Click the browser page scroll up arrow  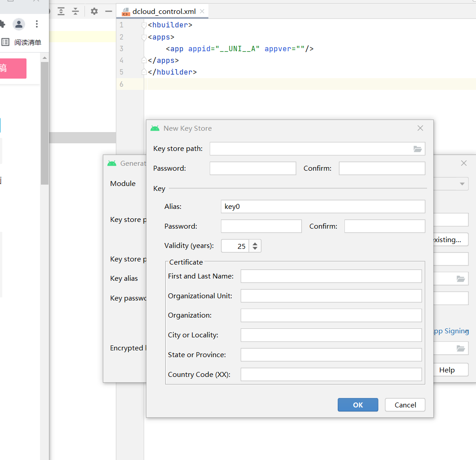point(44,57)
